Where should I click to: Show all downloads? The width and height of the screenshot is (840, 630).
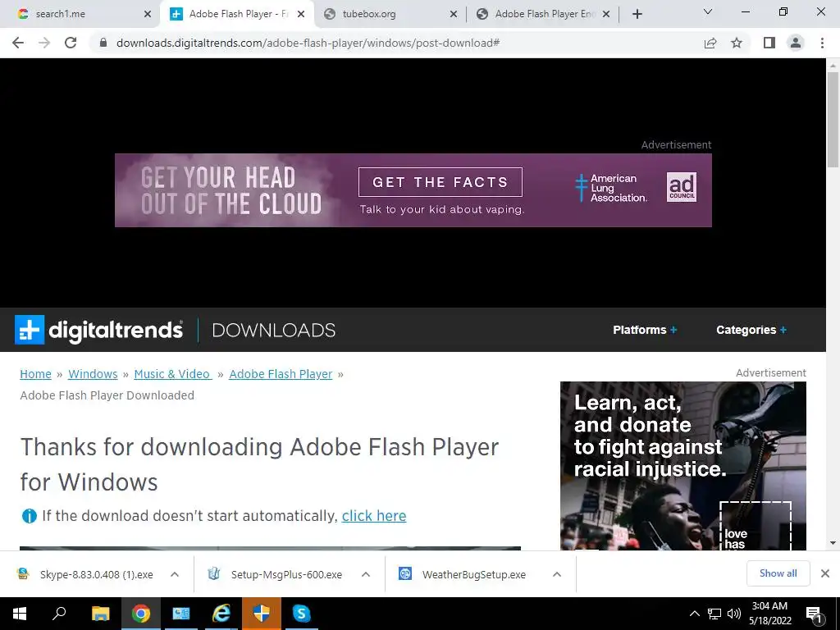click(x=778, y=573)
